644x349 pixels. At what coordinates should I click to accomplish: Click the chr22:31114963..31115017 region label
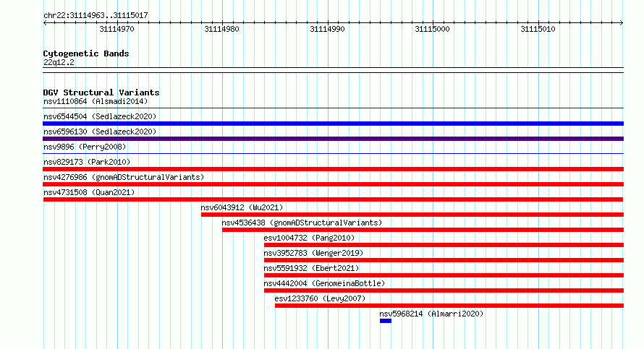(96, 16)
